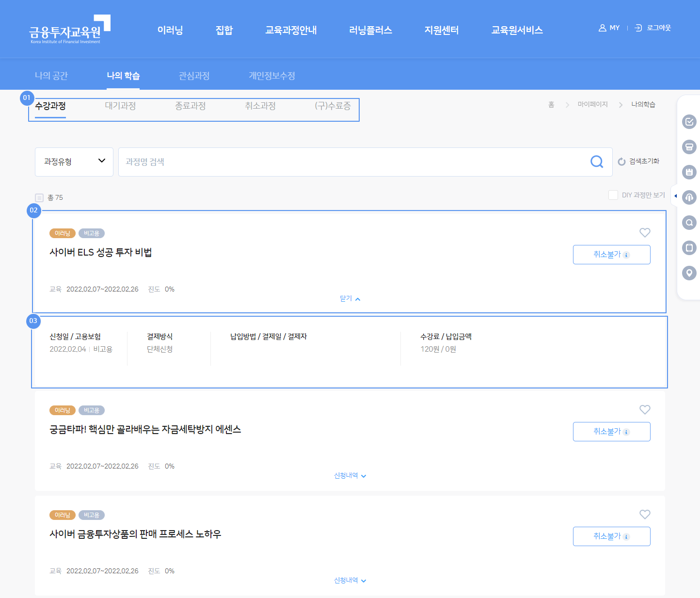Image resolution: width=700 pixels, height=598 pixels.
Task: Click 취소불가 button for 사이버 ELS 성공 투자 비법
Action: (611, 255)
